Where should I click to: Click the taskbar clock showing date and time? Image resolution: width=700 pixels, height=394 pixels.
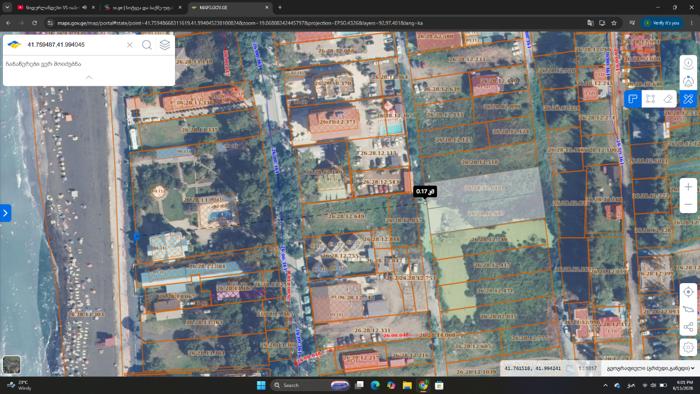(x=684, y=385)
